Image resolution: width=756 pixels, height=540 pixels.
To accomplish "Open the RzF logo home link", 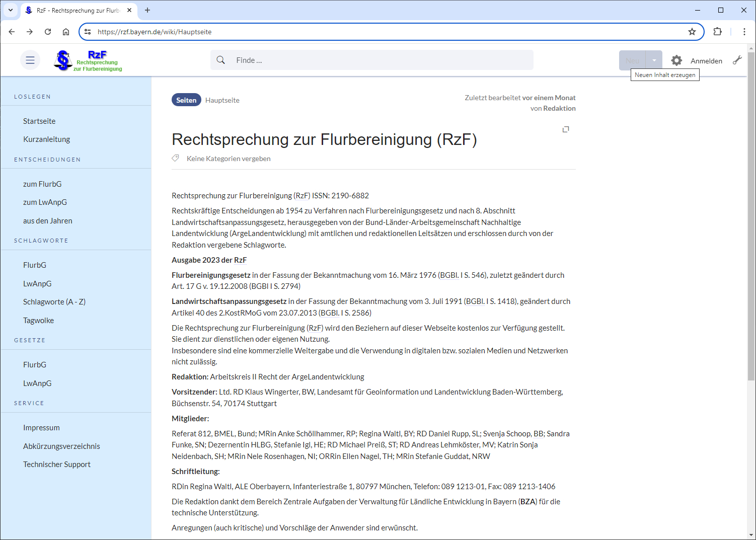I will point(88,61).
